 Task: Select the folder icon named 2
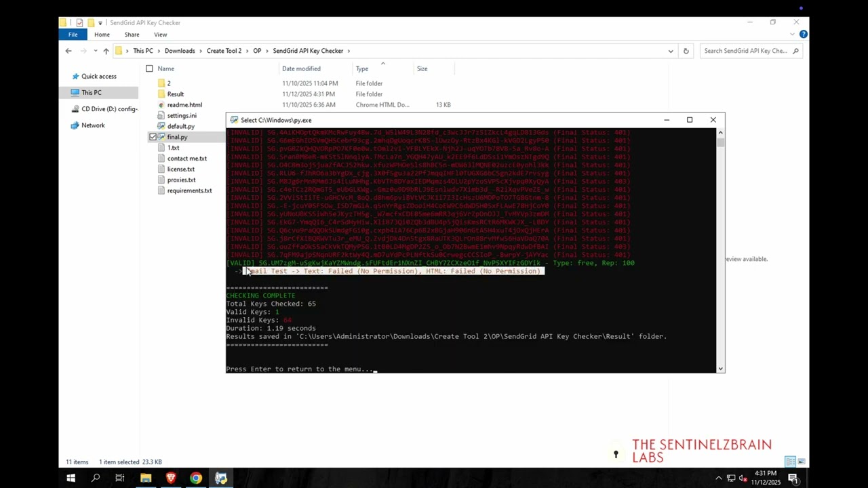[161, 83]
